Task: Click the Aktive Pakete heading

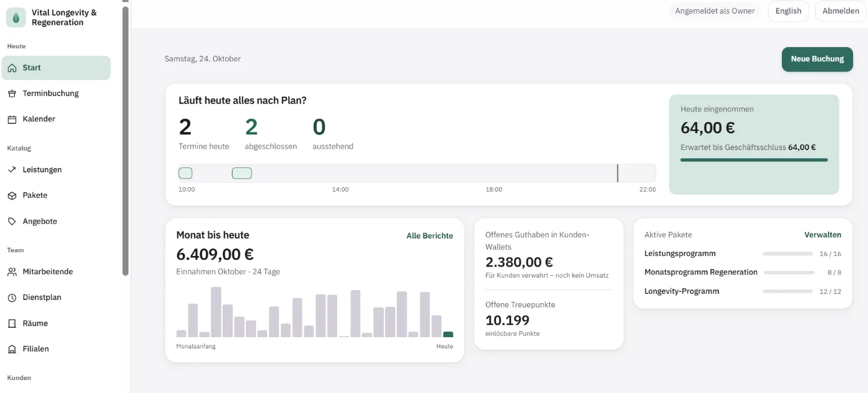Action: click(668, 235)
